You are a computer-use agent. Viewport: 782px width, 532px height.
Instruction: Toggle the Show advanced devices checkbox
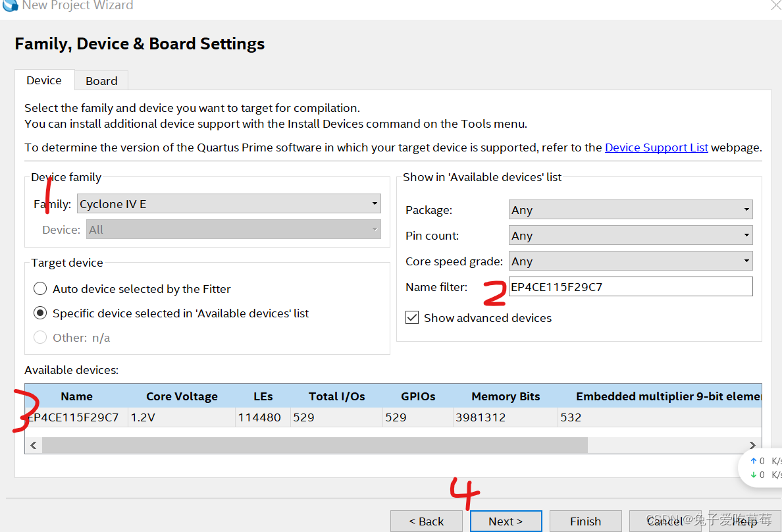[413, 318]
